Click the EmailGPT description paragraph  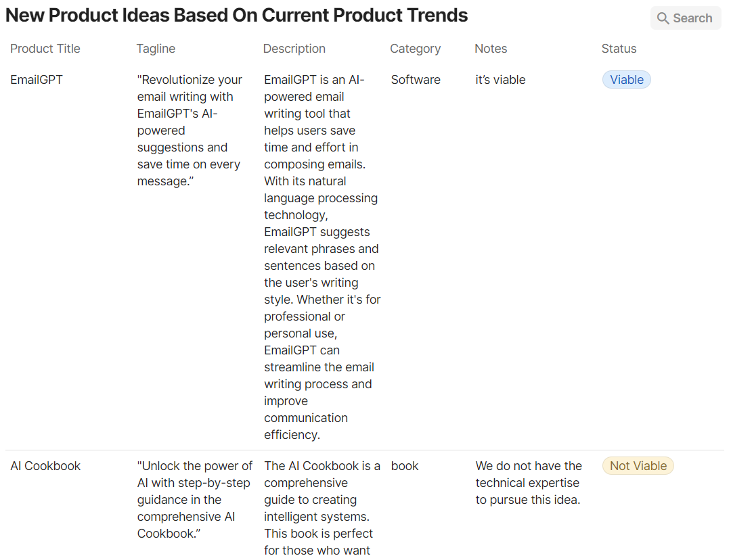(322, 257)
